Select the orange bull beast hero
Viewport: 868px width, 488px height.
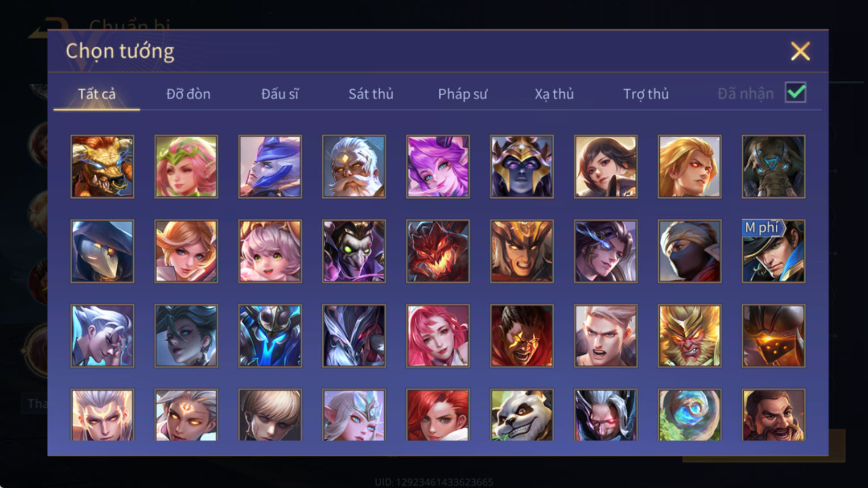click(x=102, y=167)
